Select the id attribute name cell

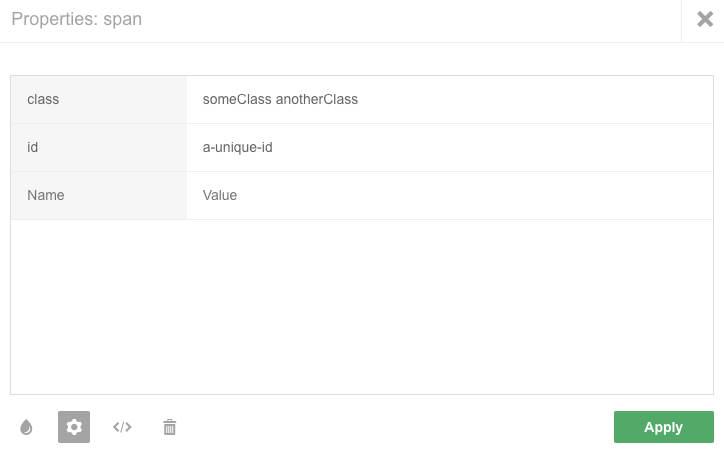(99, 148)
